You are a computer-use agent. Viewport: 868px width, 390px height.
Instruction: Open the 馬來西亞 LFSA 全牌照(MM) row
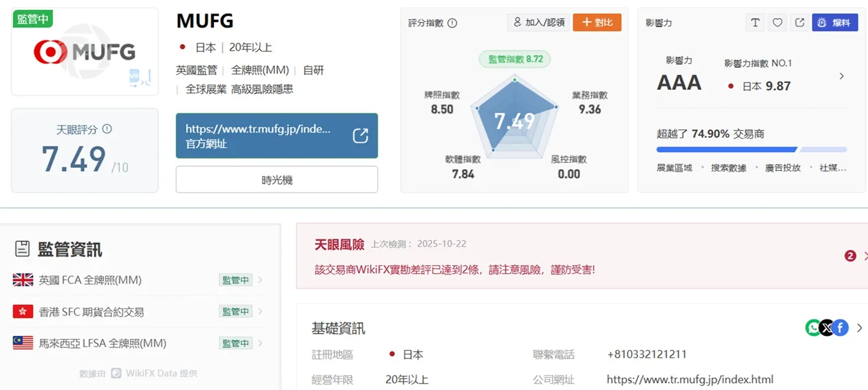click(139, 343)
